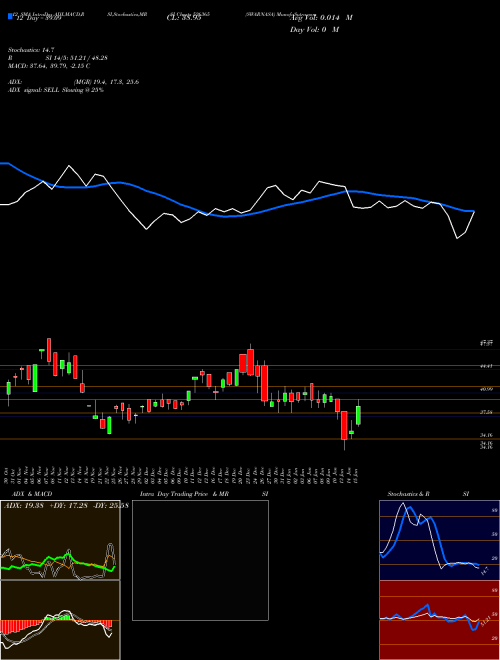Click the 44.41 price axis label
The width and height of the screenshot is (500, 660).
pos(487,366)
